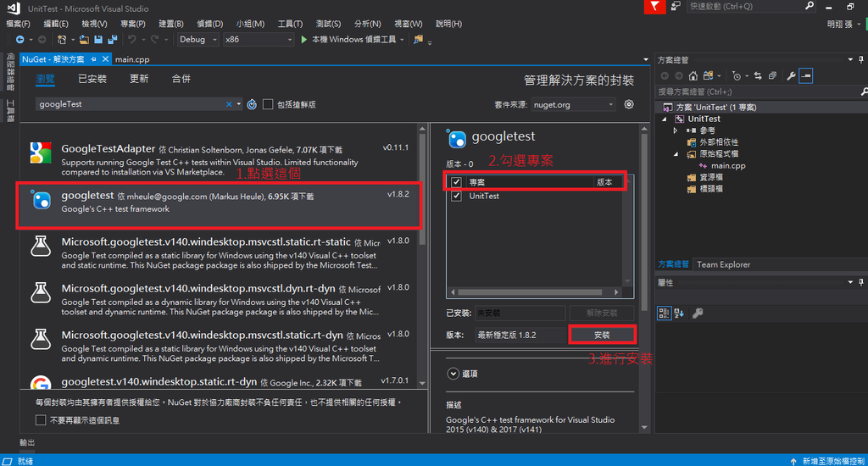Switch to the Installed packages tab
Screen dimensions: 868x466
[92, 79]
